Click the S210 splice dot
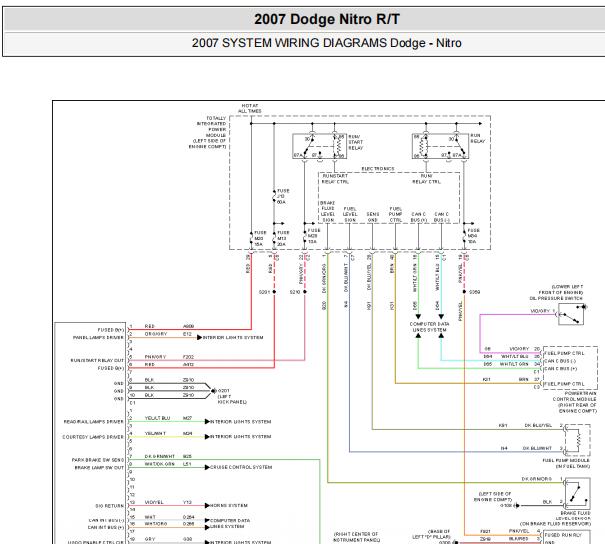The image size is (605, 544). click(305, 292)
